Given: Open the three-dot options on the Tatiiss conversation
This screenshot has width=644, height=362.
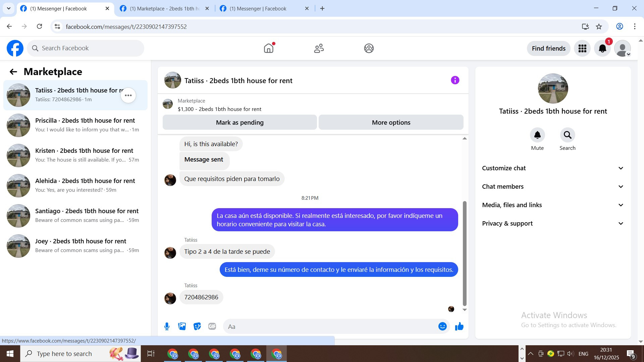Looking at the screenshot, I should tap(128, 95).
